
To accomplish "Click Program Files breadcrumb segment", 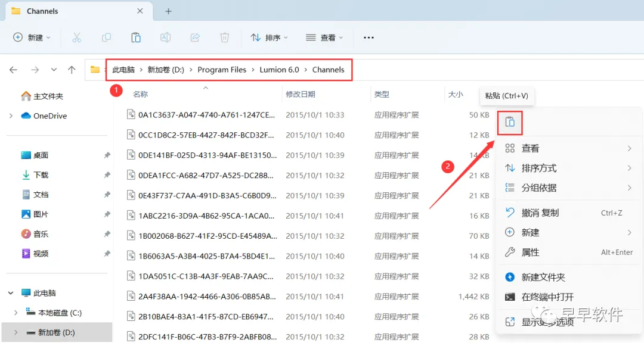I will click(x=222, y=70).
